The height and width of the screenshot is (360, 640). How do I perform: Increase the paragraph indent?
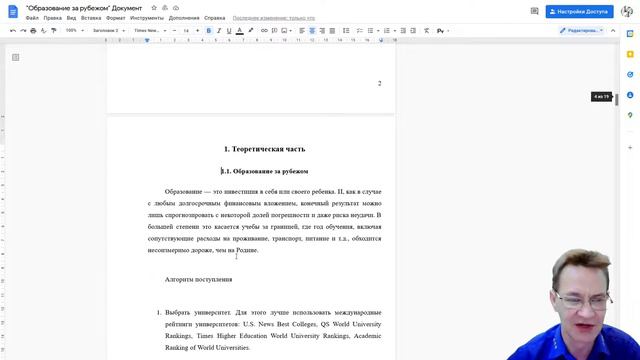coord(413,31)
